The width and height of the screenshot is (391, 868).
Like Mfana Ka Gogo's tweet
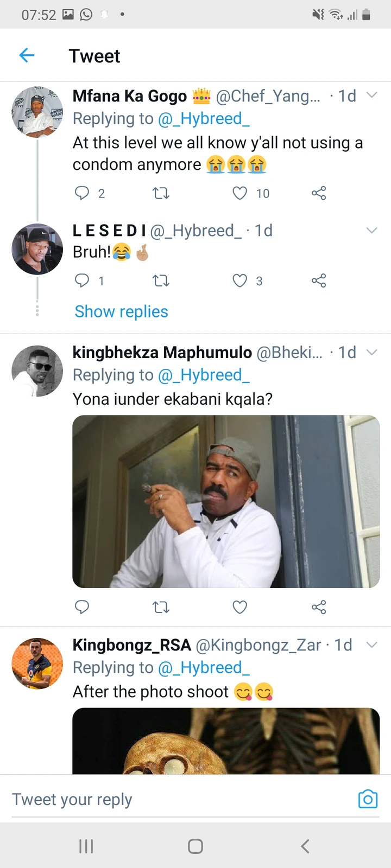(x=239, y=193)
